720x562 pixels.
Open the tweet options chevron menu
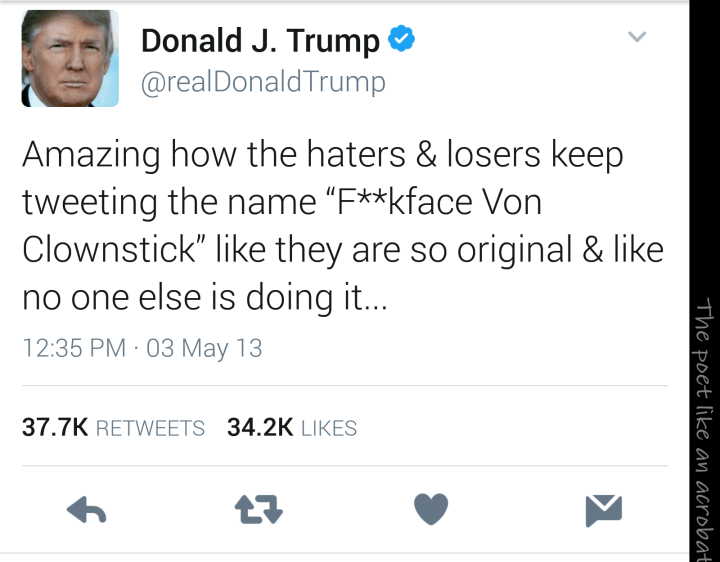pyautogui.click(x=636, y=38)
